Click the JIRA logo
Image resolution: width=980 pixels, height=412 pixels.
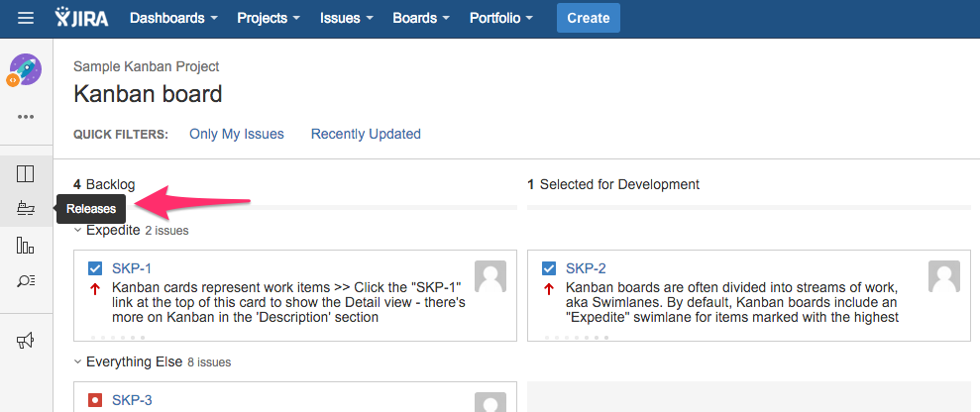(x=81, y=18)
